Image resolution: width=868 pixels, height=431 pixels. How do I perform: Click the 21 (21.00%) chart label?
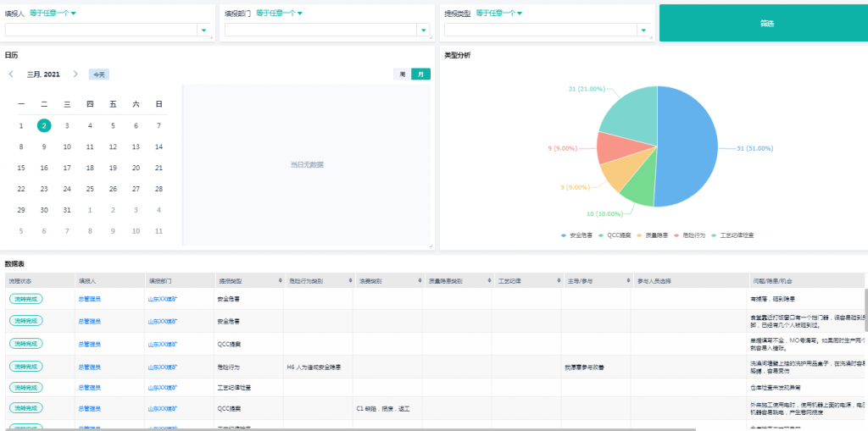pos(587,89)
